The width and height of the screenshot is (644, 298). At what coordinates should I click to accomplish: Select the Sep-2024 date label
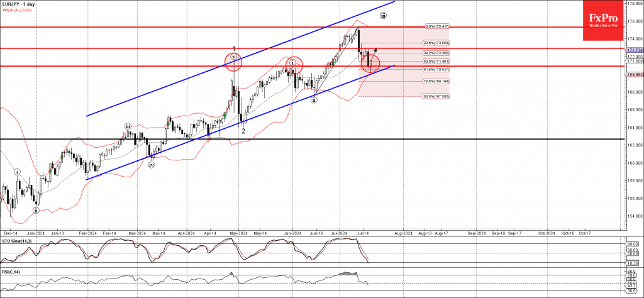[477, 233]
